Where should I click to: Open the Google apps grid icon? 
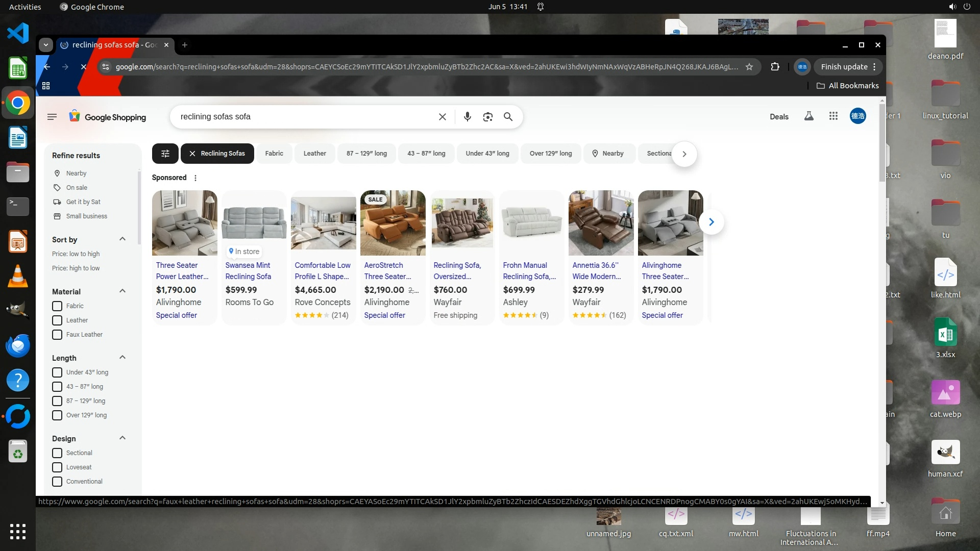[x=834, y=116]
